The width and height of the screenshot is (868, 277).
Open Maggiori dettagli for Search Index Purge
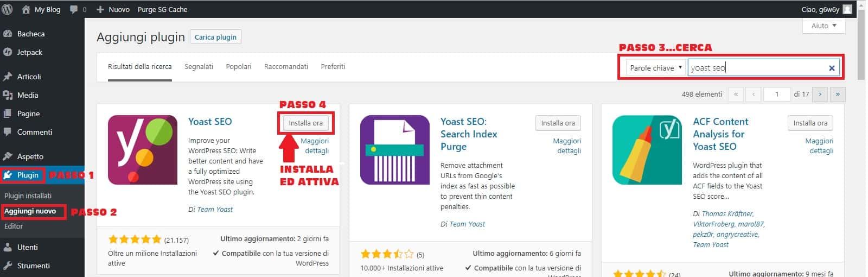567,146
